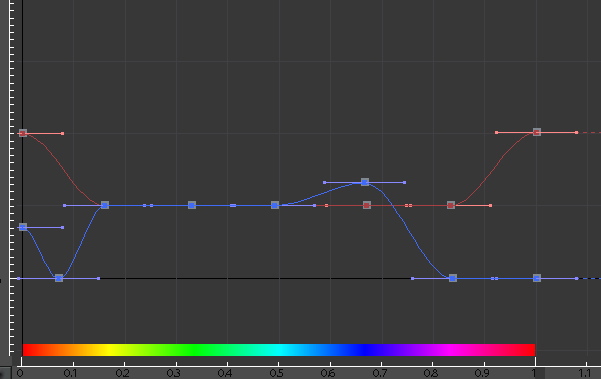This screenshot has height=379, width=601.
Task: Select the blue keyframe at the curve peak
Action: pyautogui.click(x=365, y=182)
